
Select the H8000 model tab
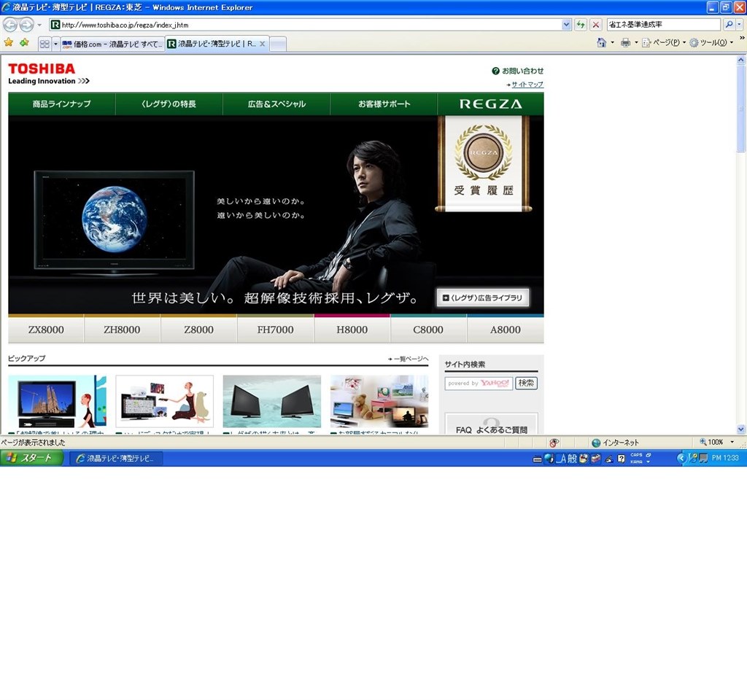point(352,330)
